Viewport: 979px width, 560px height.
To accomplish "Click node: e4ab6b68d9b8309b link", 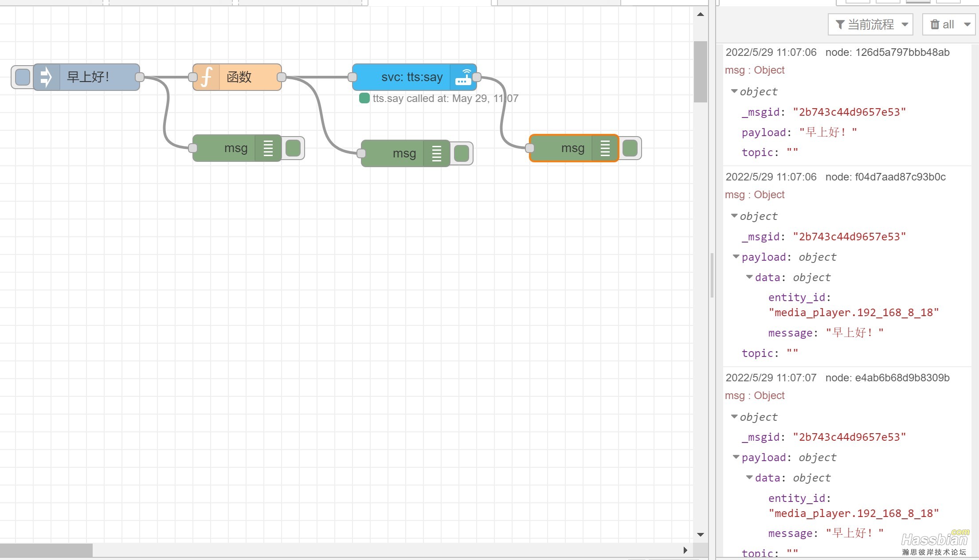I will click(887, 378).
